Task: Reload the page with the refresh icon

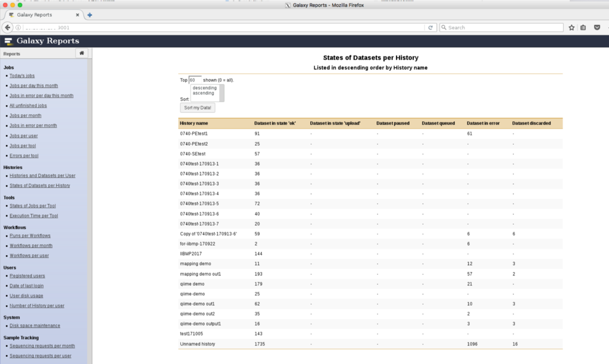Action: coord(430,27)
